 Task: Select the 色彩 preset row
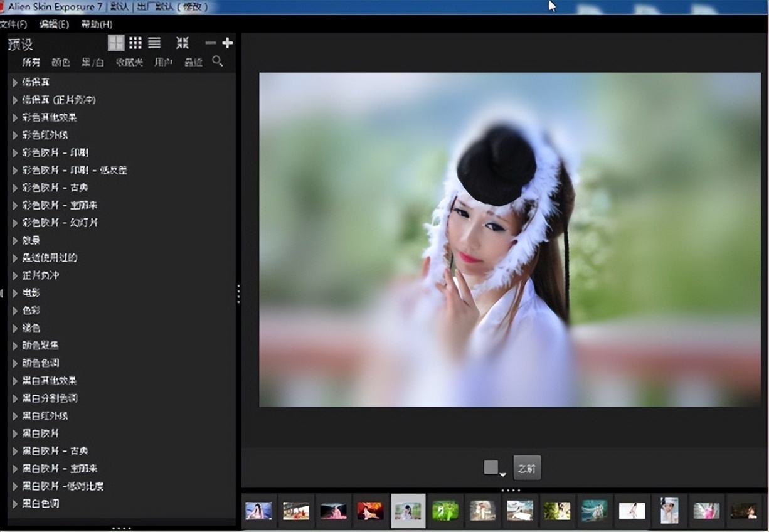click(122, 311)
